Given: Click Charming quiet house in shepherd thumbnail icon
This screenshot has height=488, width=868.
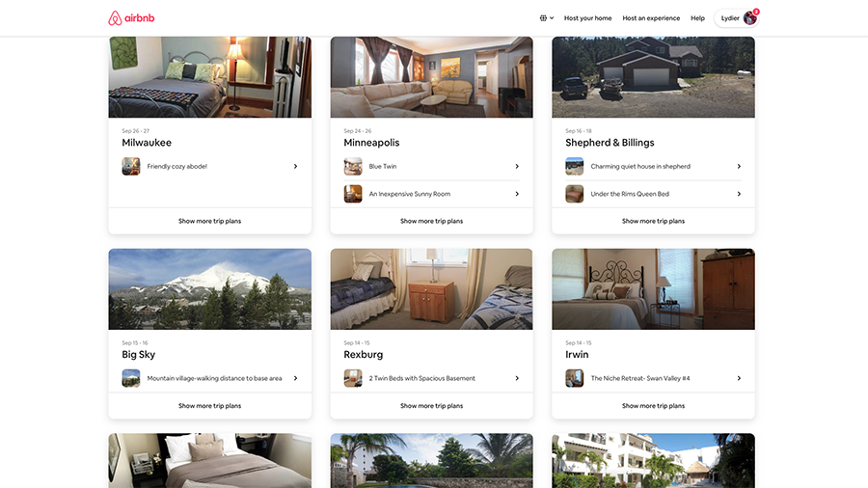Looking at the screenshot, I should 575,166.
